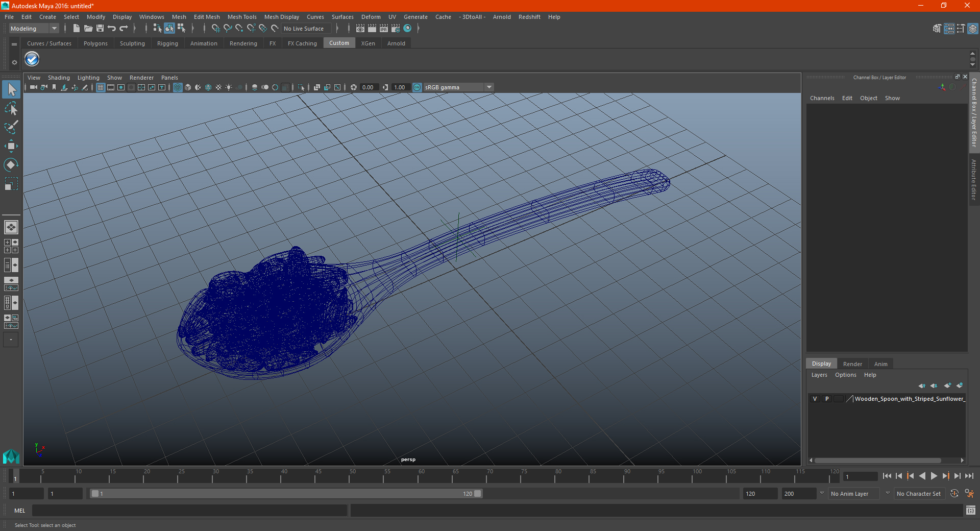
Task: Activate the Scale tool
Action: tap(11, 184)
